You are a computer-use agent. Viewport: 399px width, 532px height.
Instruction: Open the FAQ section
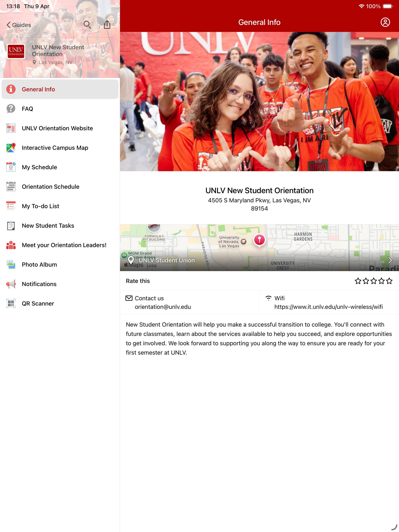pyautogui.click(x=60, y=109)
